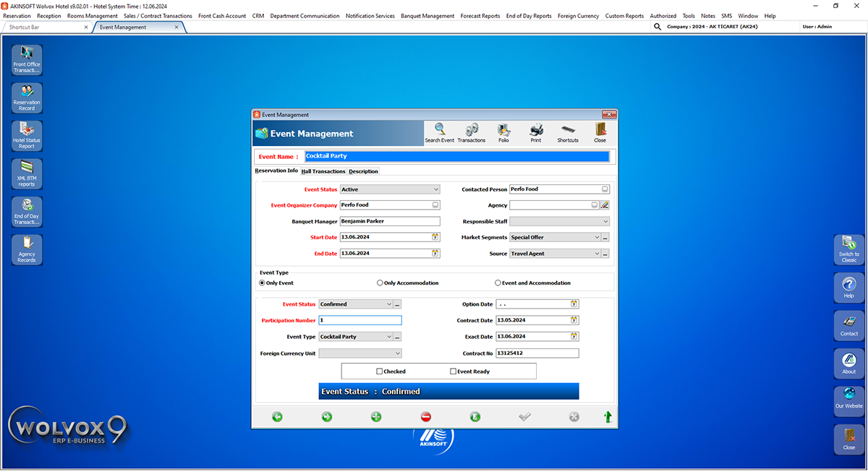The image size is (868, 472).
Task: Open Exact Date calendar picker
Action: click(574, 337)
